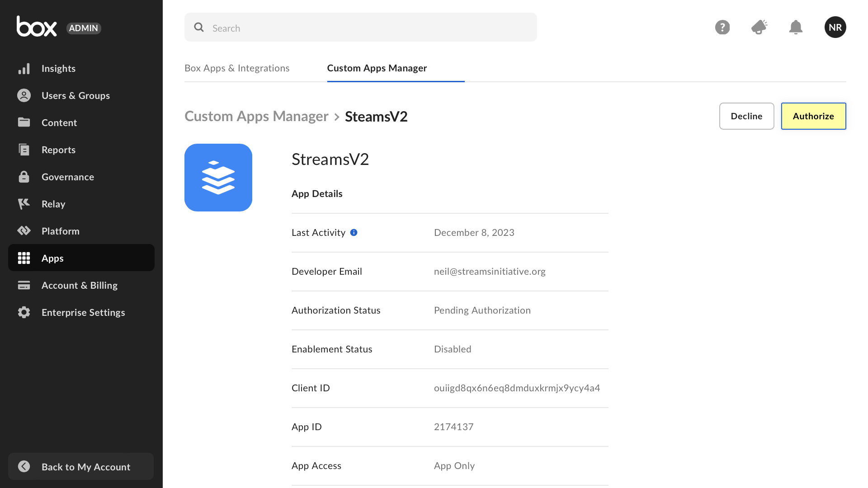Viewport: 868px width, 488px height.
Task: Click the email neil@streamsinitiative.org
Action: (490, 271)
